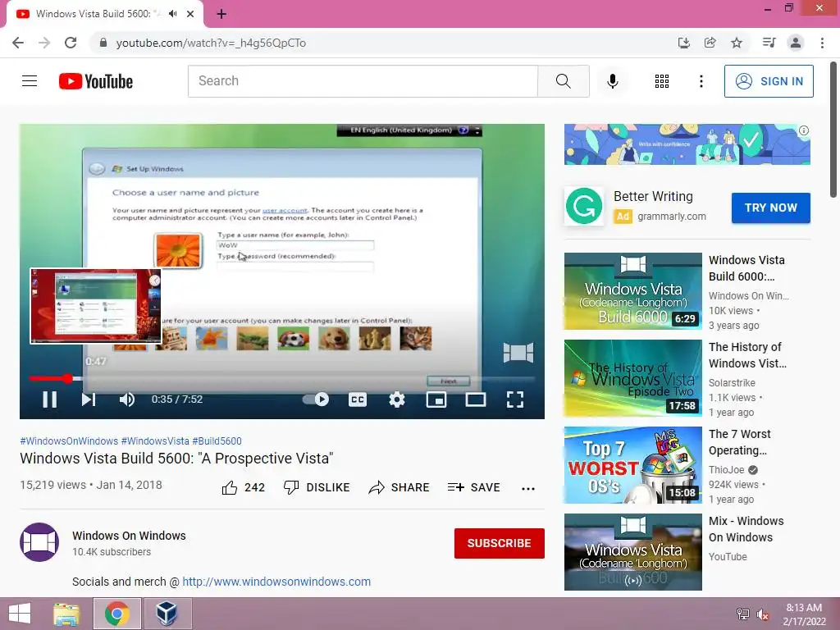Click The 7 Worst Operating title
840x630 pixels.
click(740, 442)
